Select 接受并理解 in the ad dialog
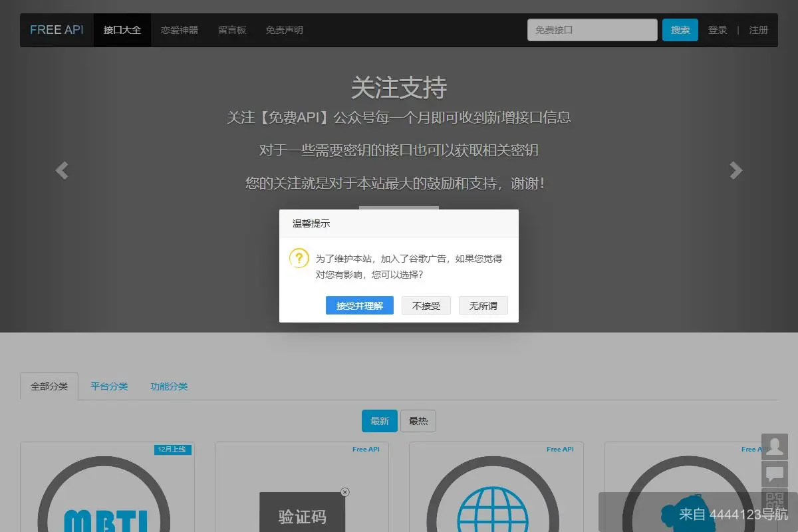 (360, 305)
